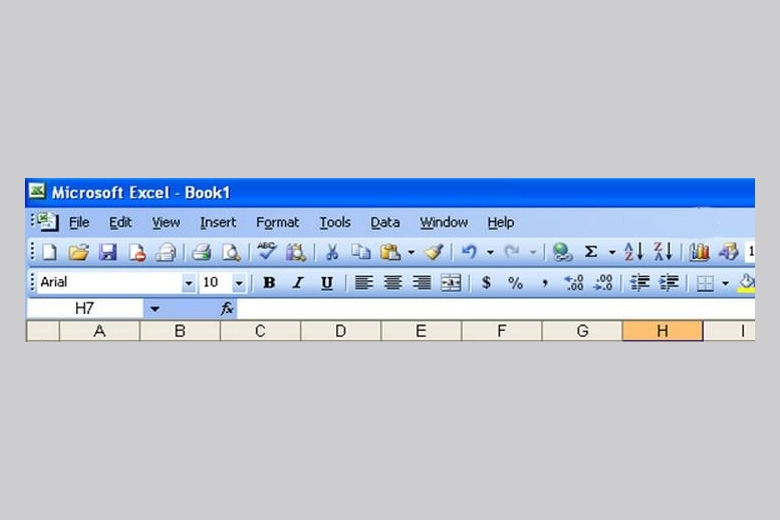Copy selection with the Copy icon
Viewport: 780px width, 520px height.
361,252
